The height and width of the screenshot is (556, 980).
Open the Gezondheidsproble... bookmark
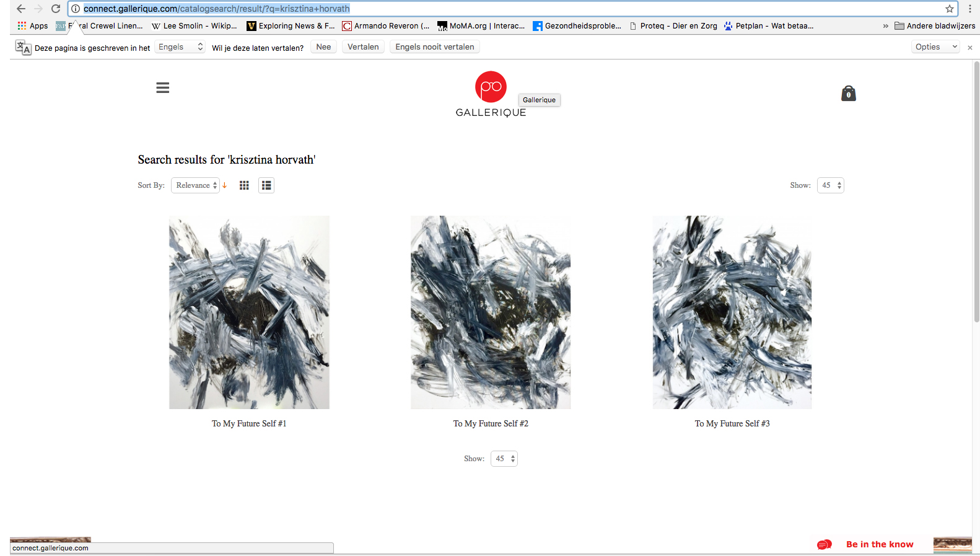577,25
